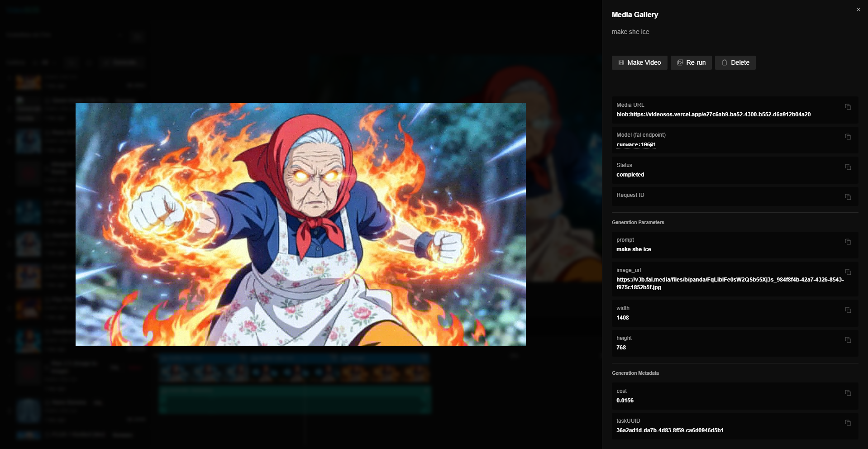Copy the width value 1408
Image resolution: width=868 pixels, height=449 pixels.
[x=848, y=310]
